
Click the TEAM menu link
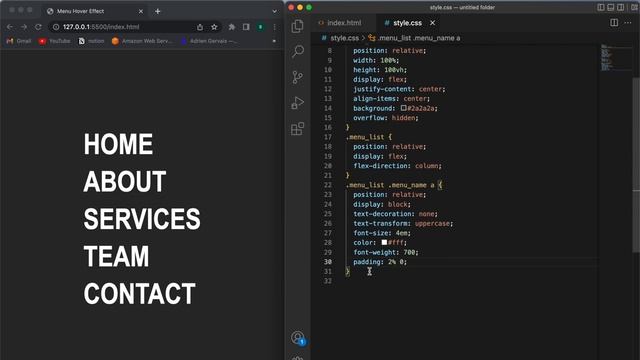(116, 256)
